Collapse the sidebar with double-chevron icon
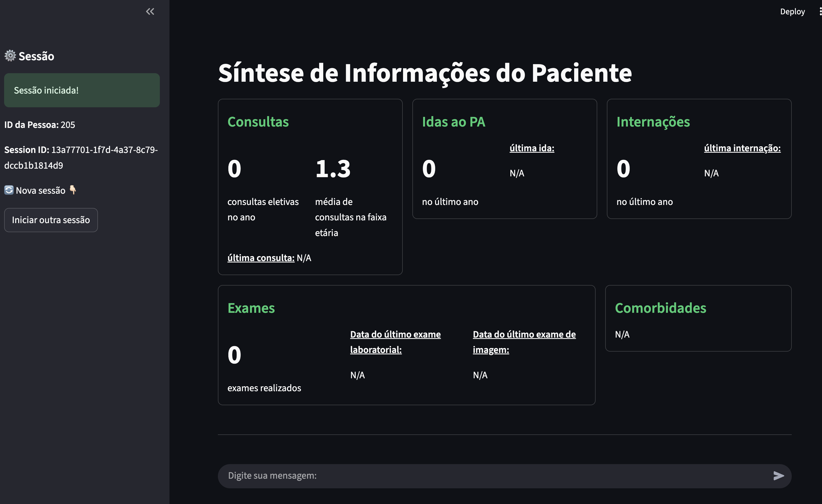The height and width of the screenshot is (504, 822). click(x=150, y=12)
